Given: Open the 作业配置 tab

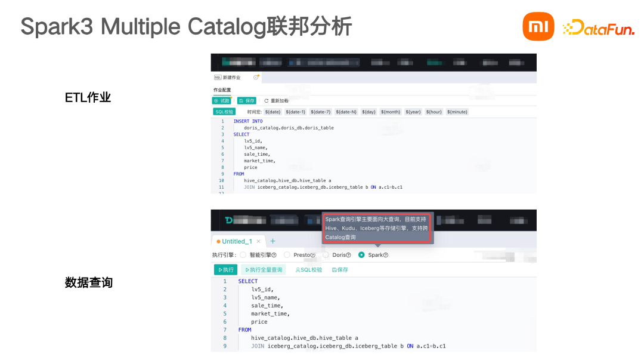Looking at the screenshot, I should [222, 90].
